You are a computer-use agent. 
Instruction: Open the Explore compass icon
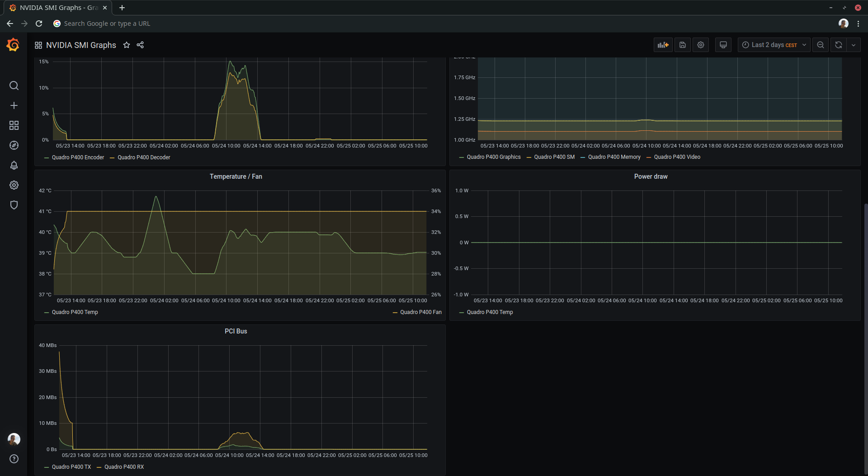tap(14, 145)
